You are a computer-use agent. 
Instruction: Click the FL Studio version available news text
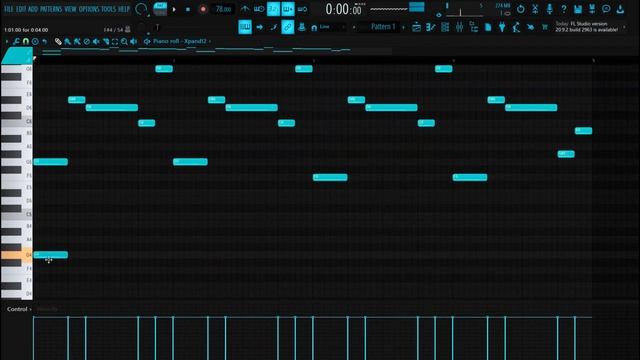pos(586,27)
